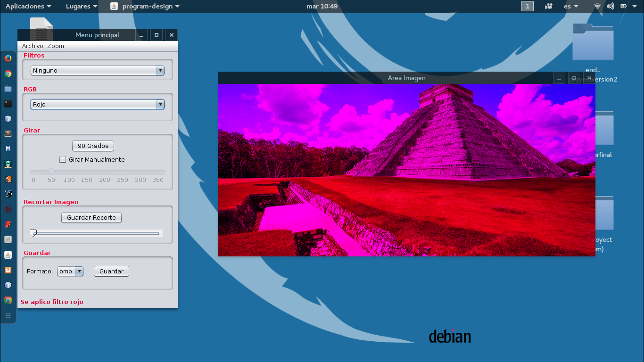Enable the Girar Manualmente checkbox
The image size is (644, 362).
tap(63, 159)
